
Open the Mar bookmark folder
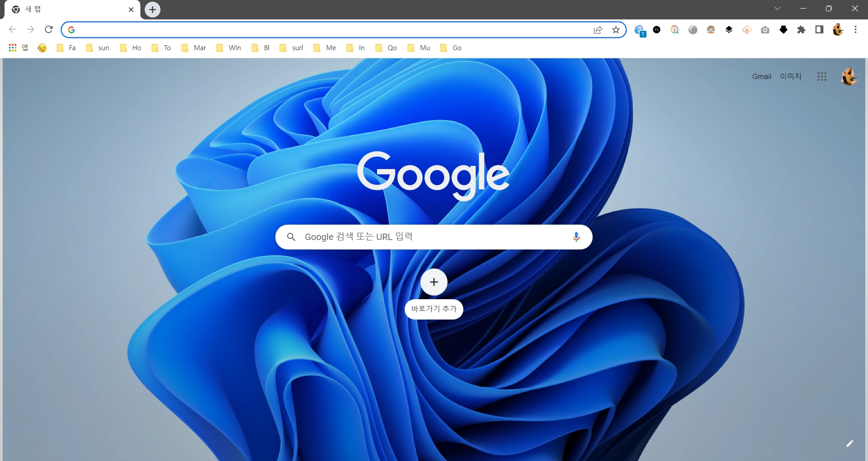193,48
